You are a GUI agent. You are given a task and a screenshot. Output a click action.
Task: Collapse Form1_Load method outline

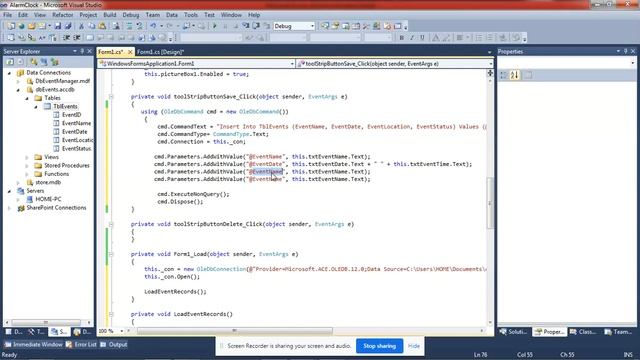111,254
